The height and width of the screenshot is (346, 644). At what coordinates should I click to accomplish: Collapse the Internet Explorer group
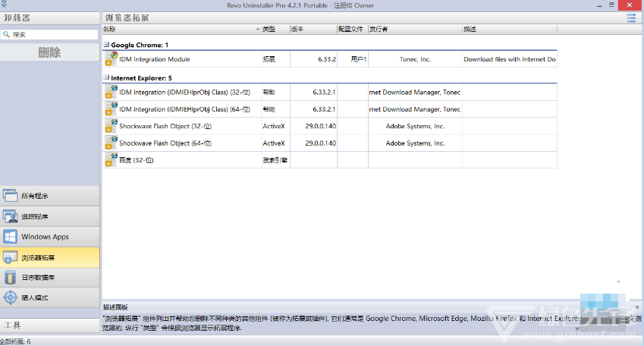point(106,77)
